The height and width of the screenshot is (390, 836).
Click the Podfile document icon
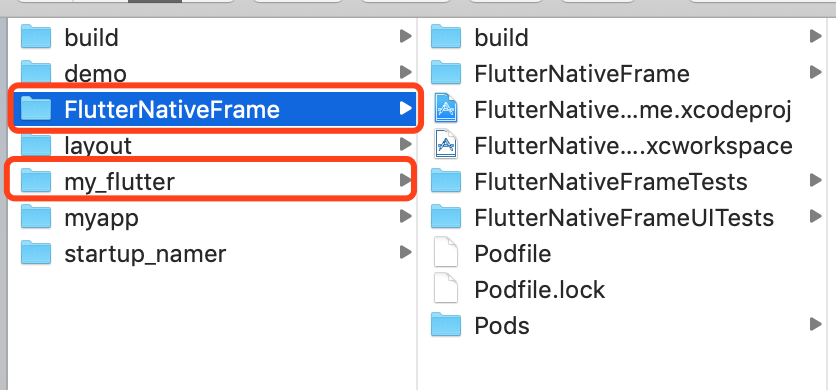[x=446, y=253]
